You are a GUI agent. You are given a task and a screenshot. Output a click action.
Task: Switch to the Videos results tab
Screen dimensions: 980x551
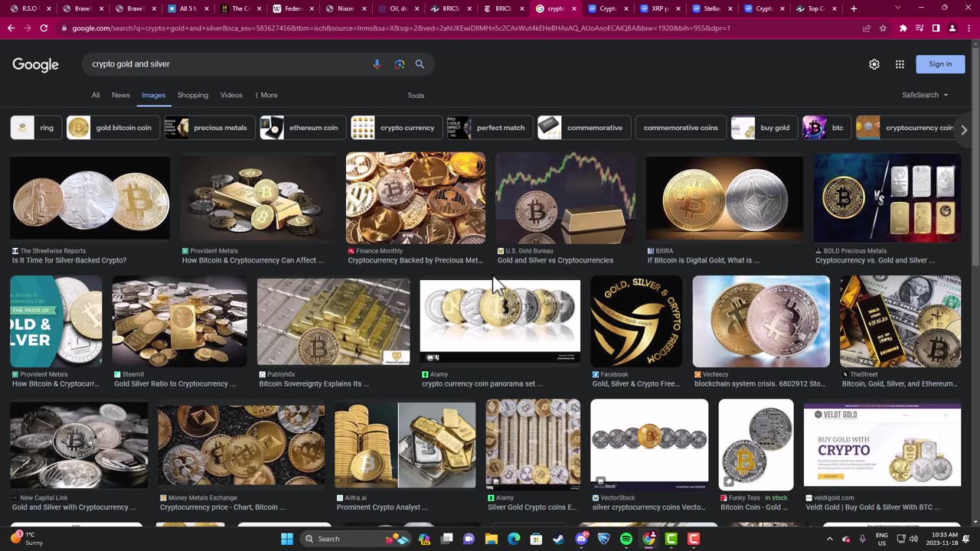231,95
